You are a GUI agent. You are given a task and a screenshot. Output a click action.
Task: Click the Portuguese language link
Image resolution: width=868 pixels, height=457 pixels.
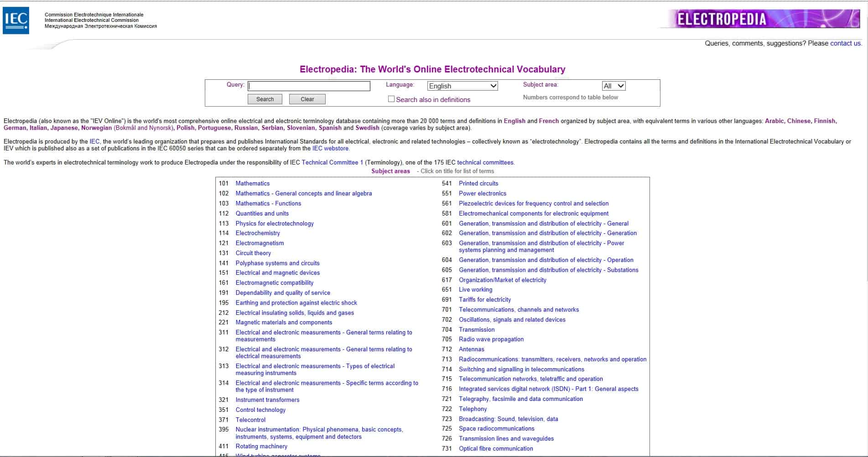pyautogui.click(x=214, y=128)
